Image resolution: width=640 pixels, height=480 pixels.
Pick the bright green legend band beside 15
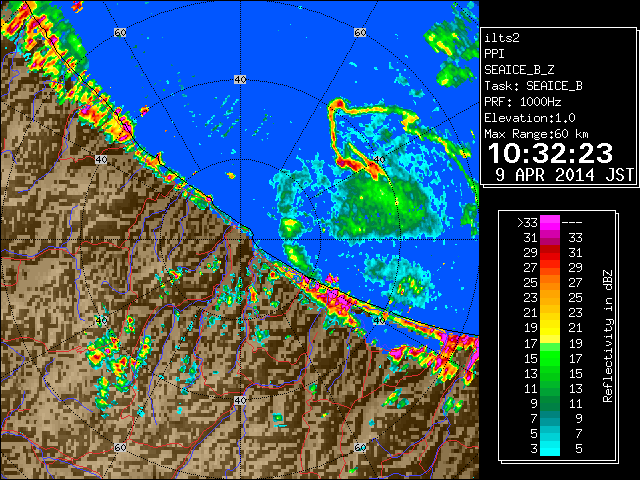point(550,358)
